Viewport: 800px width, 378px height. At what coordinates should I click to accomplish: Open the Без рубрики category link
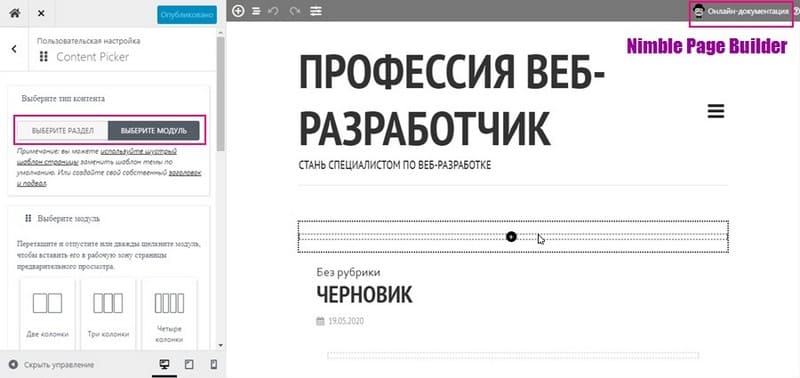click(x=348, y=272)
